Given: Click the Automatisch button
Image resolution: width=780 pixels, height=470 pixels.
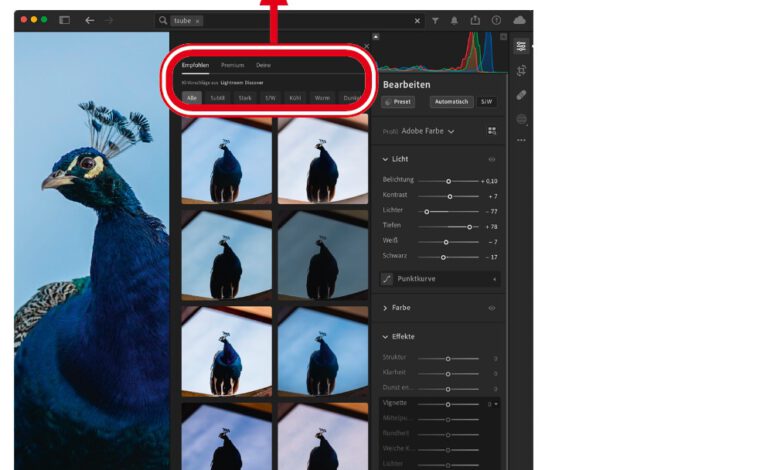Looking at the screenshot, I should tap(451, 102).
